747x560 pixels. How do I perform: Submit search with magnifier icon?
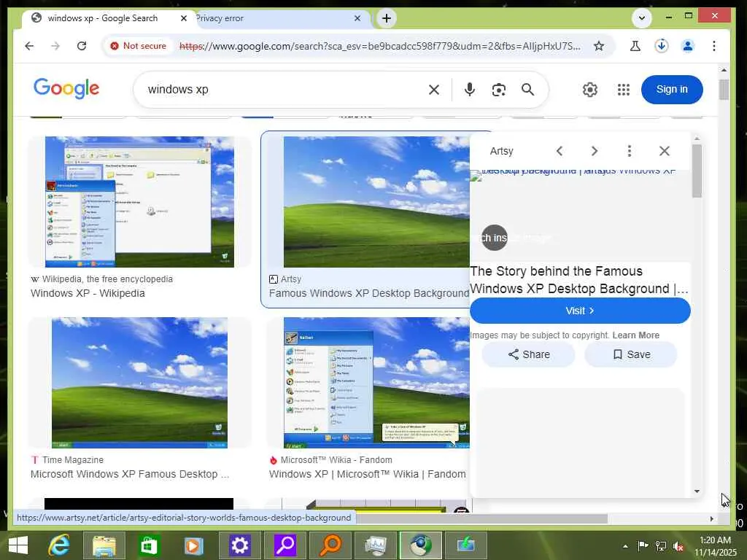tap(527, 90)
